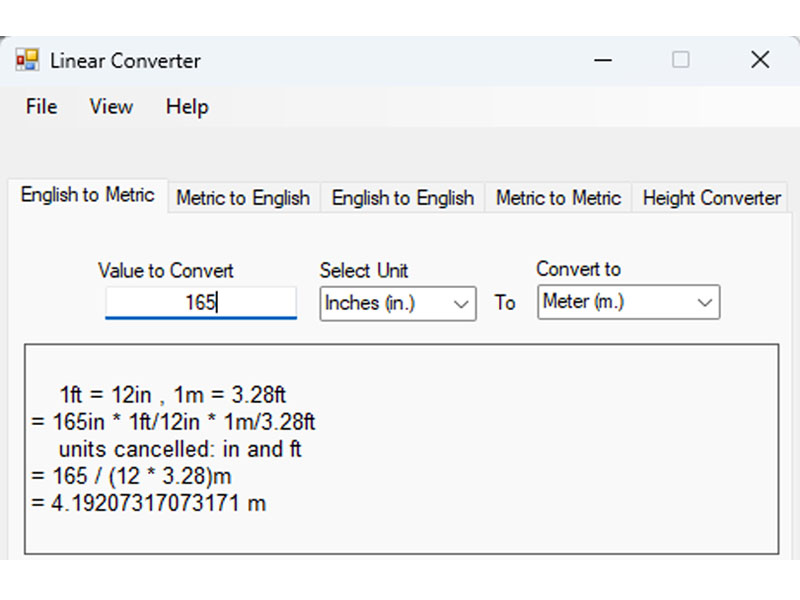The width and height of the screenshot is (800, 600).
Task: Click the Linear Converter app icon
Action: point(27,60)
